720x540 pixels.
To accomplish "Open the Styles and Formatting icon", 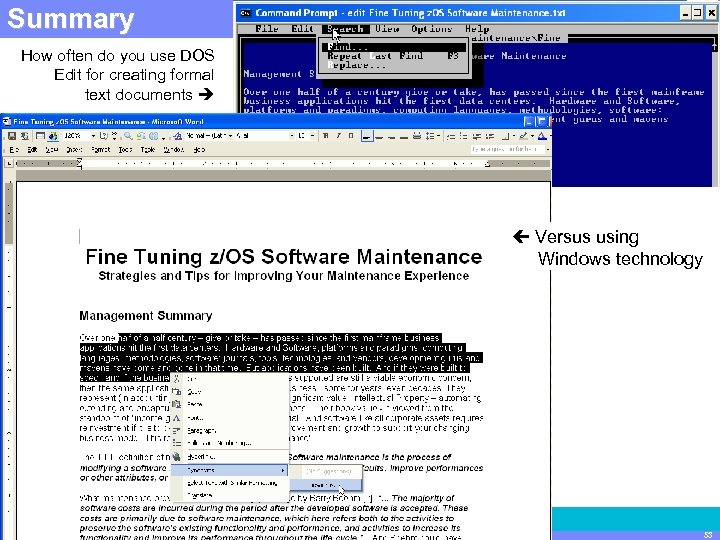I will pyautogui.click(x=177, y=136).
